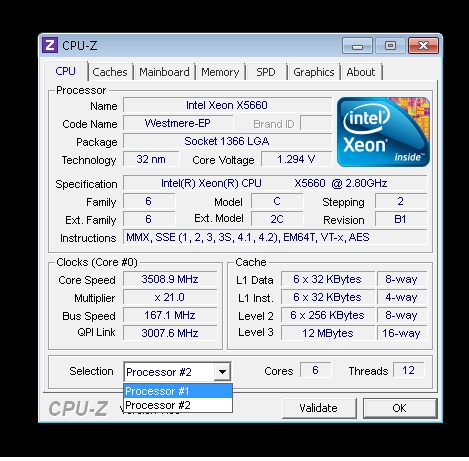Image resolution: width=469 pixels, height=461 pixels.
Task: Click the Cores value 6
Action: tap(316, 370)
